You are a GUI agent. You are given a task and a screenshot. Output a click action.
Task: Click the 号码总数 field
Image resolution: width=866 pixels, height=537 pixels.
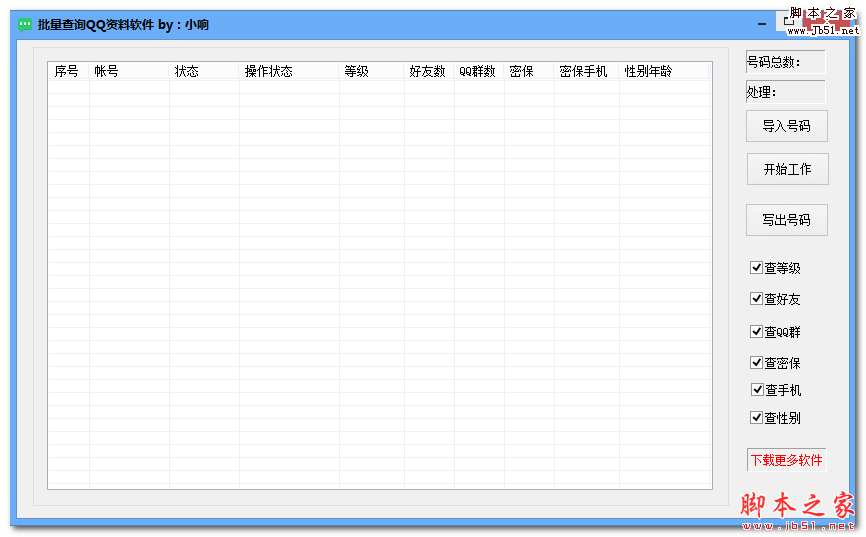(785, 62)
